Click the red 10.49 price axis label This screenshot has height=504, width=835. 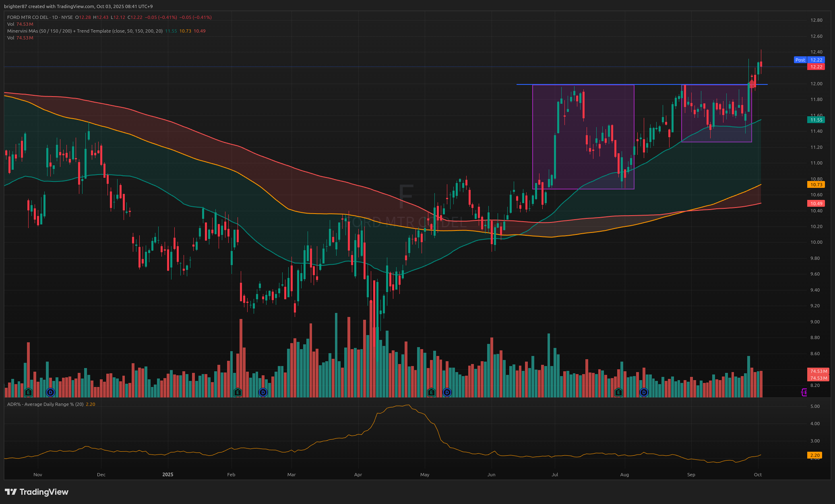tap(816, 204)
